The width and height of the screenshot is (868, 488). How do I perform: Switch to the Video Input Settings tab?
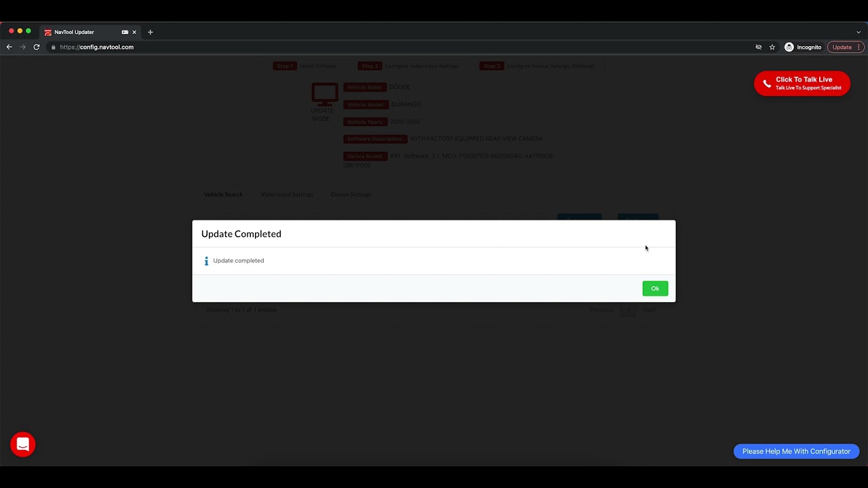tap(287, 195)
